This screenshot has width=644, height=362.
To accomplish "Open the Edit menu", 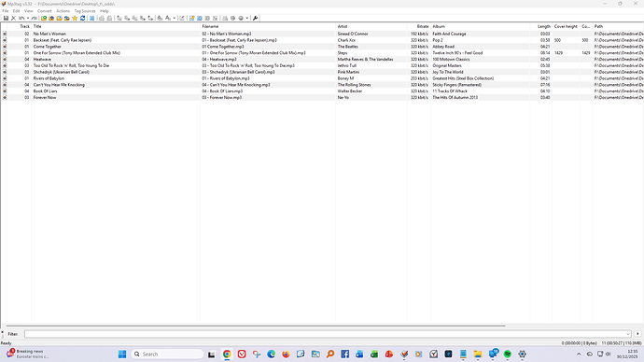I will click(16, 11).
